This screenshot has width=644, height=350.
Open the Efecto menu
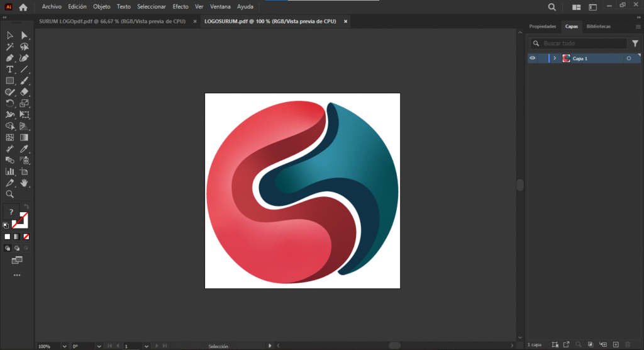[180, 7]
